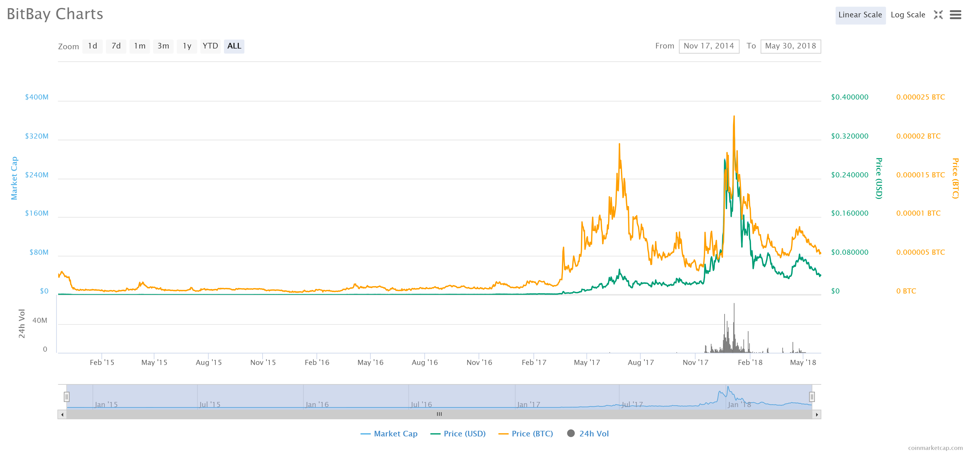Click Jul '15 marker in the navigator
Viewport: 980px width, 453px height.
point(210,404)
